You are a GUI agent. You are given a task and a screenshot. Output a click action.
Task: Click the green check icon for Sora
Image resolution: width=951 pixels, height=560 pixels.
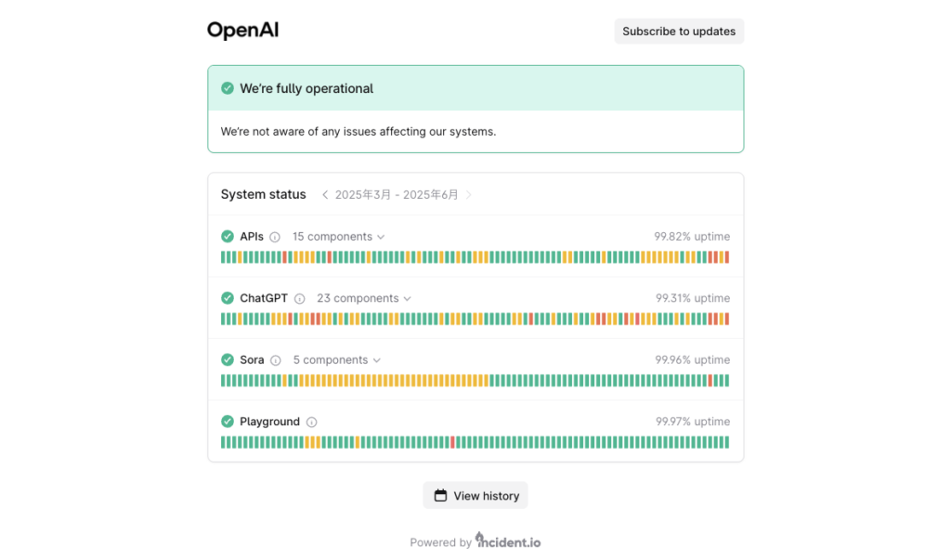point(228,359)
